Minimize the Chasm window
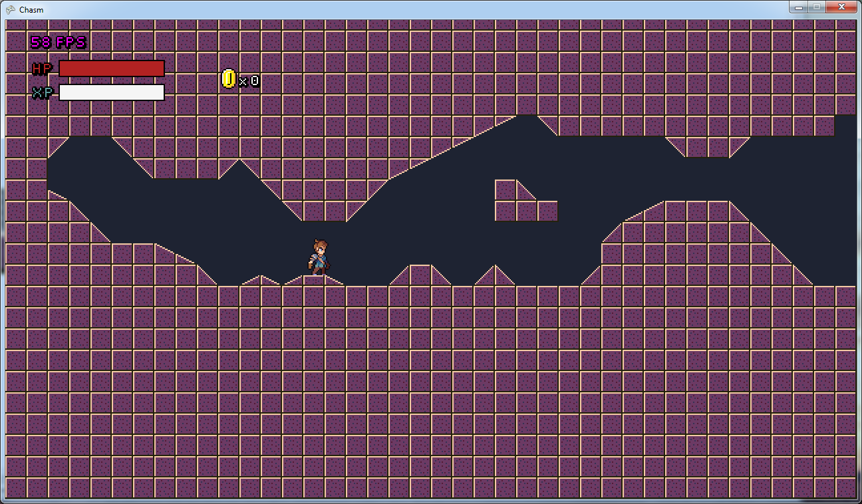 tap(799, 7)
